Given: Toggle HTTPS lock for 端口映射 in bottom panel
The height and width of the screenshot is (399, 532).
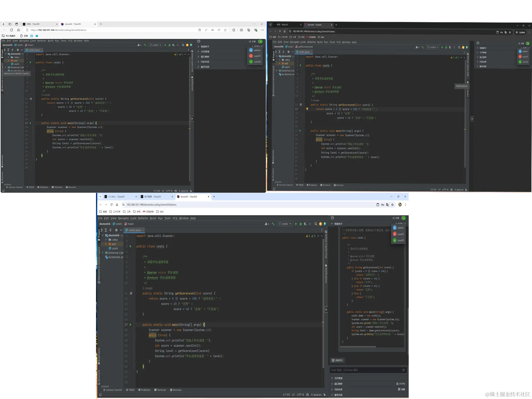Looking at the screenshot, I should pos(401,384).
